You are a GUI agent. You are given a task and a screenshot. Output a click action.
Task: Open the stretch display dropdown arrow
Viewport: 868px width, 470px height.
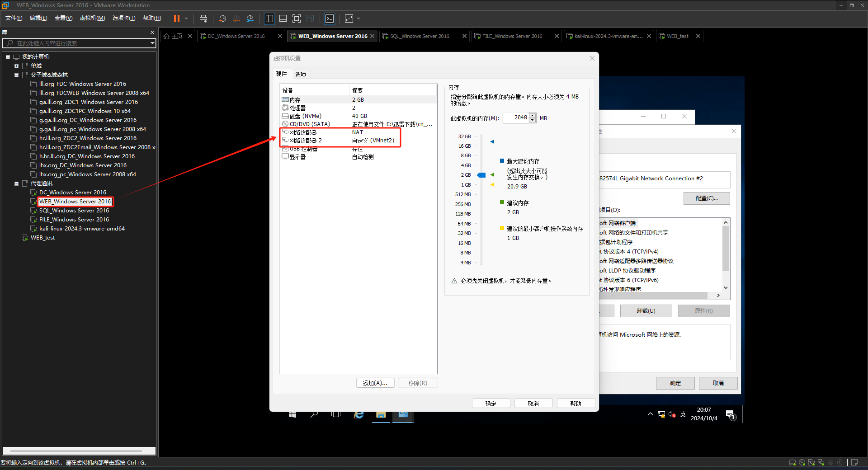pos(359,19)
